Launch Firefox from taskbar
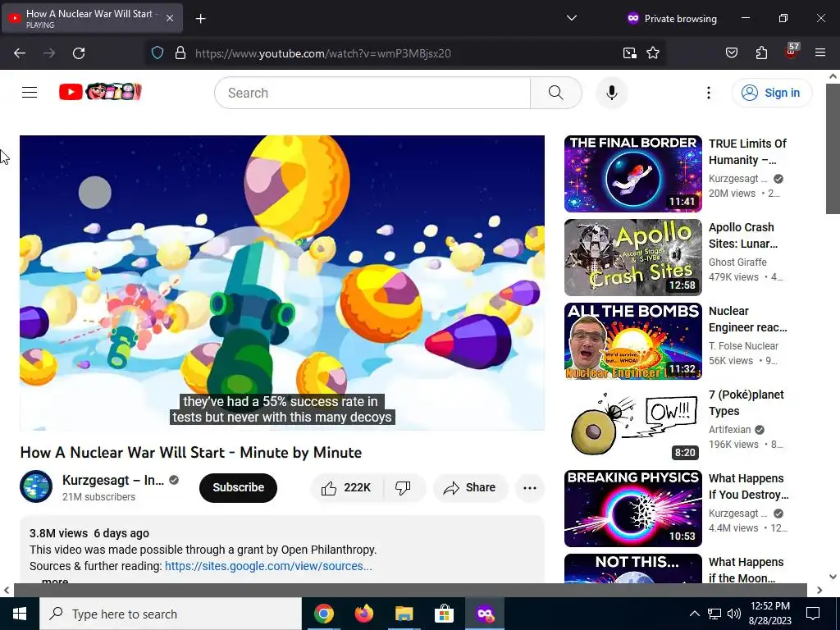Viewport: 840px width, 630px height. (363, 614)
